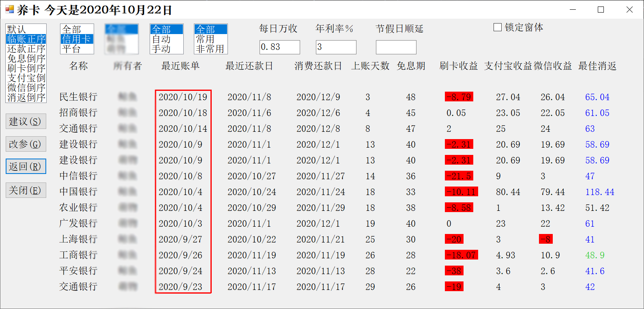
Task: Select 默认 in the sort list
Action: click(x=26, y=29)
